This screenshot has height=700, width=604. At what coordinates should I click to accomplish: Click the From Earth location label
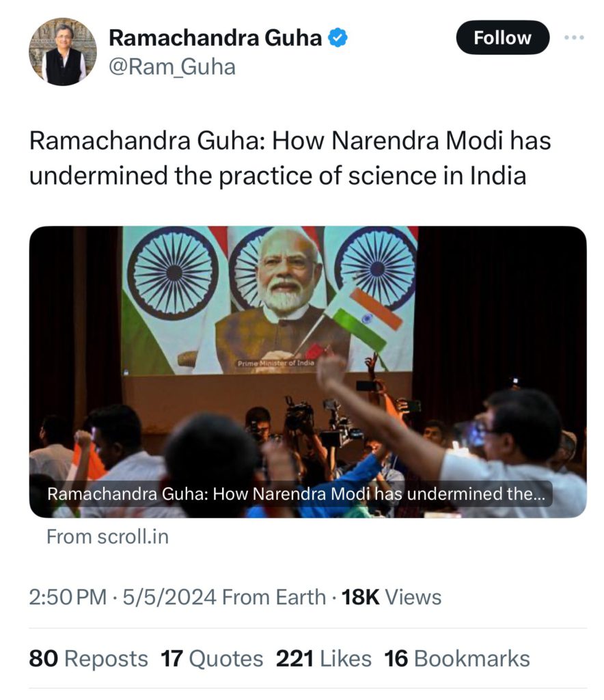click(275, 597)
